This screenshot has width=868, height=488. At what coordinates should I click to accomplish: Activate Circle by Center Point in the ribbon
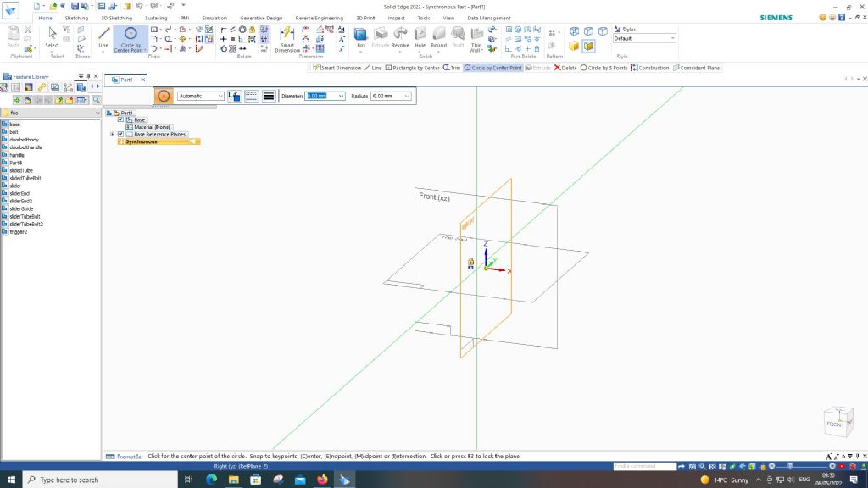(x=131, y=39)
